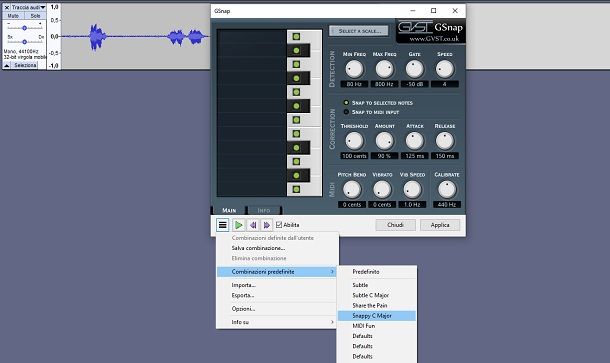Click the Calibrate knob
610x363 pixels.
[447, 189]
